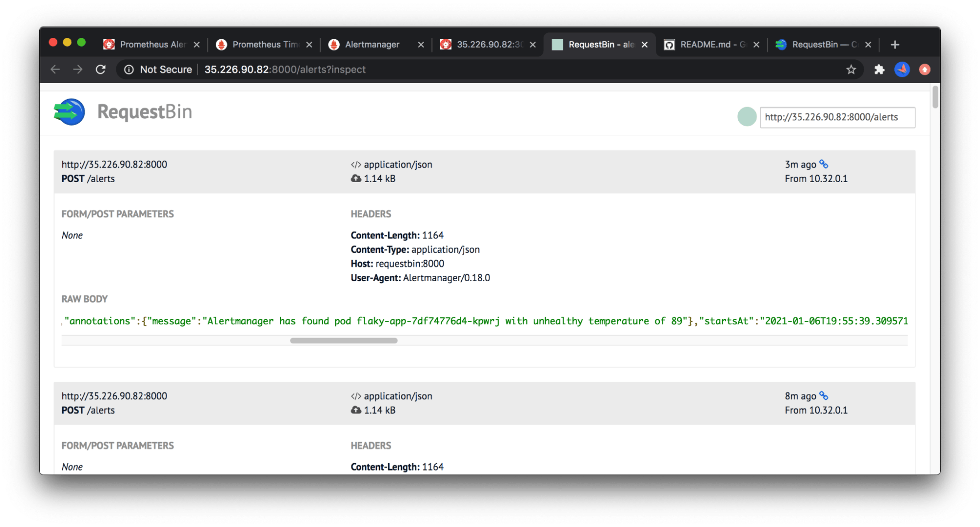Close the Alertmanager tab
Viewport: 980px width, 527px height.
click(x=421, y=45)
